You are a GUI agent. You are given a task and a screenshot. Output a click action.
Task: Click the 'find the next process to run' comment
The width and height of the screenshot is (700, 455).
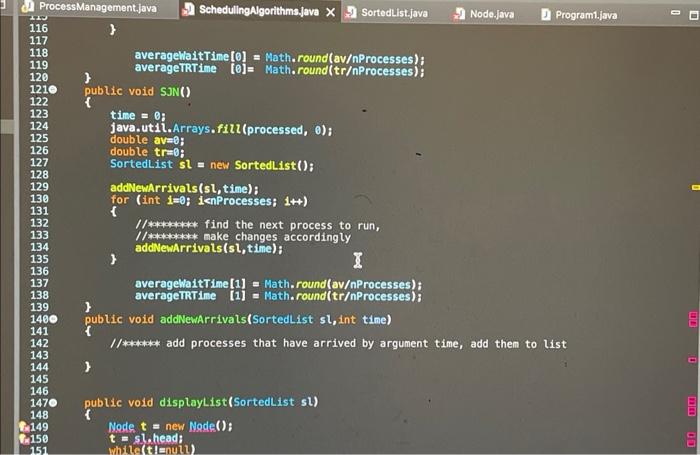click(x=258, y=225)
